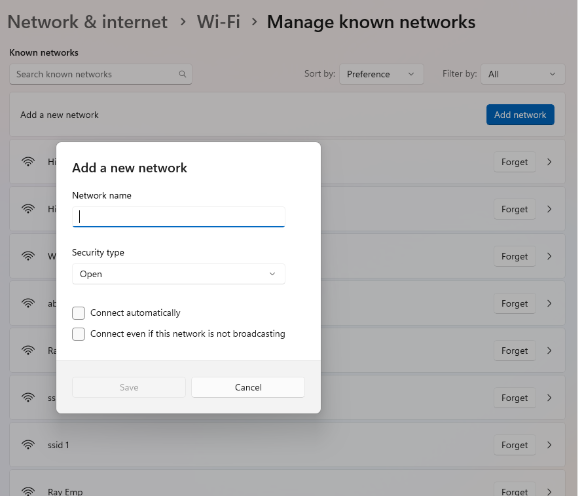
Task: Go to Network & internet breadcrumb
Action: [x=88, y=22]
